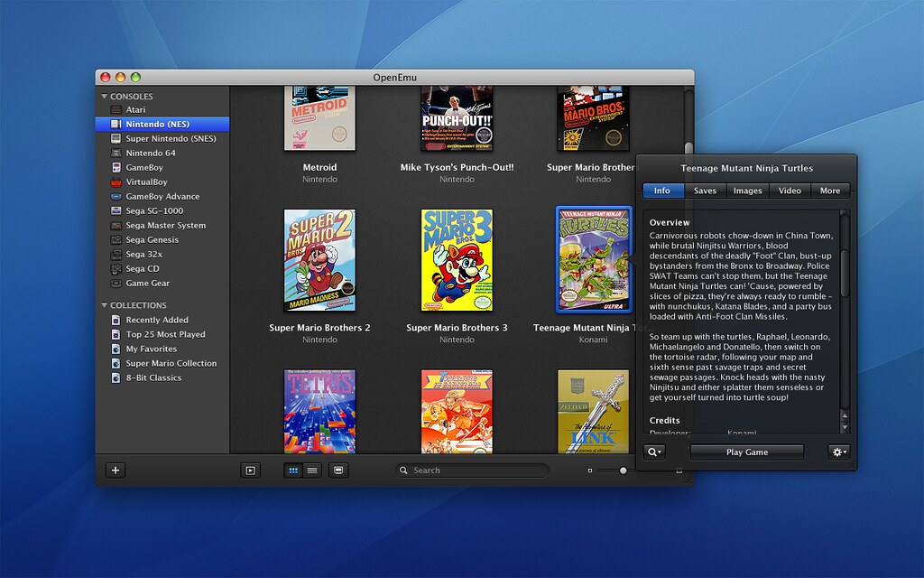Collapse the COLLECTIONS section
The height and width of the screenshot is (578, 924).
tap(105, 305)
